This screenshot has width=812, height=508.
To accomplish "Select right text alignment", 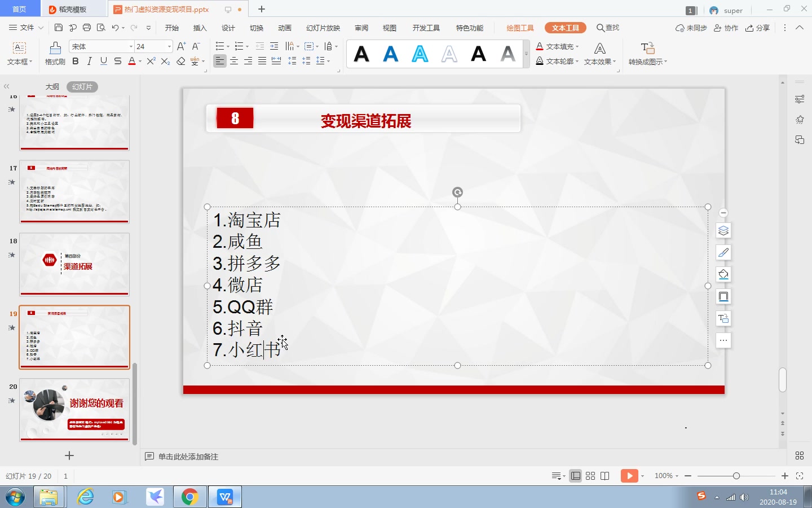I will [248, 61].
